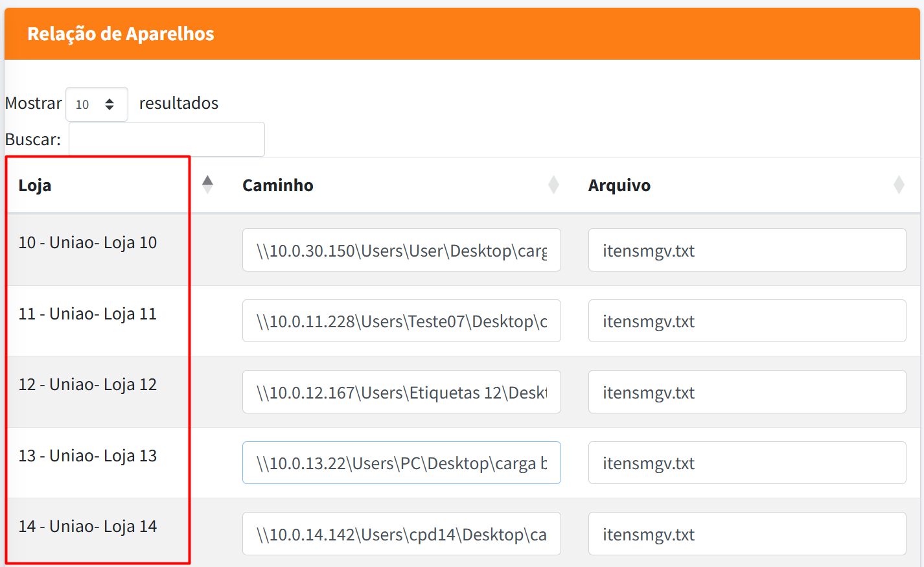Click the sort arrows in Arquivo column

899,185
